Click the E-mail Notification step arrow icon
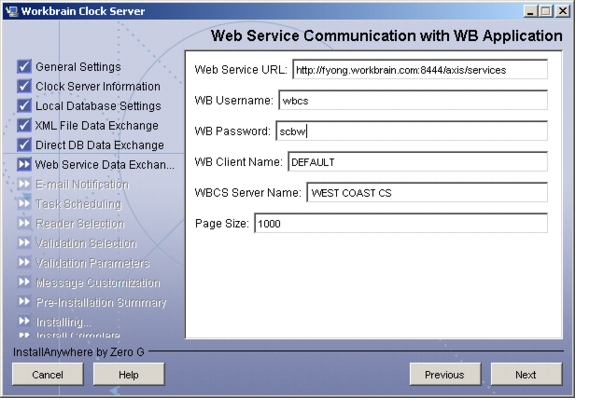 (24, 184)
